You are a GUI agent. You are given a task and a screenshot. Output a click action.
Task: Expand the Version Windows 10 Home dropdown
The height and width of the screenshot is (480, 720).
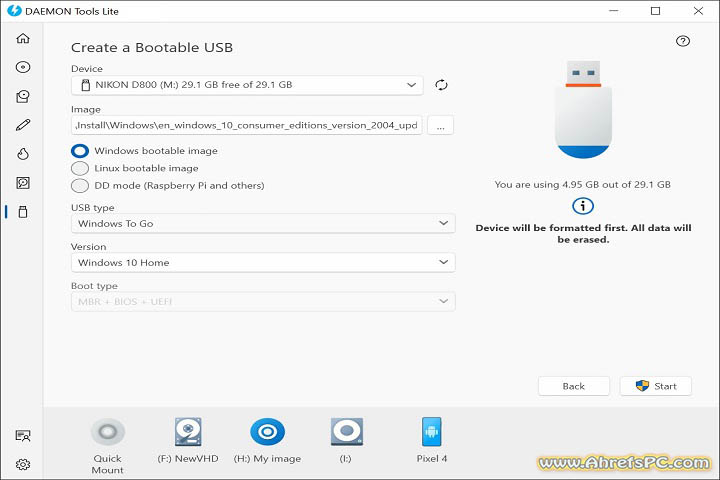tap(263, 263)
